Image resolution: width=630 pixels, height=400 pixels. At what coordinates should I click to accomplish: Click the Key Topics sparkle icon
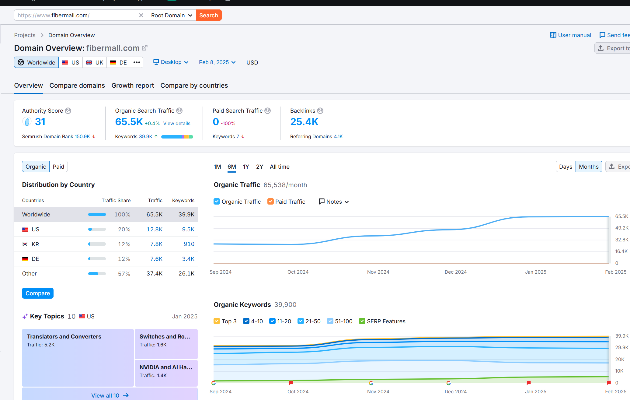coord(25,316)
